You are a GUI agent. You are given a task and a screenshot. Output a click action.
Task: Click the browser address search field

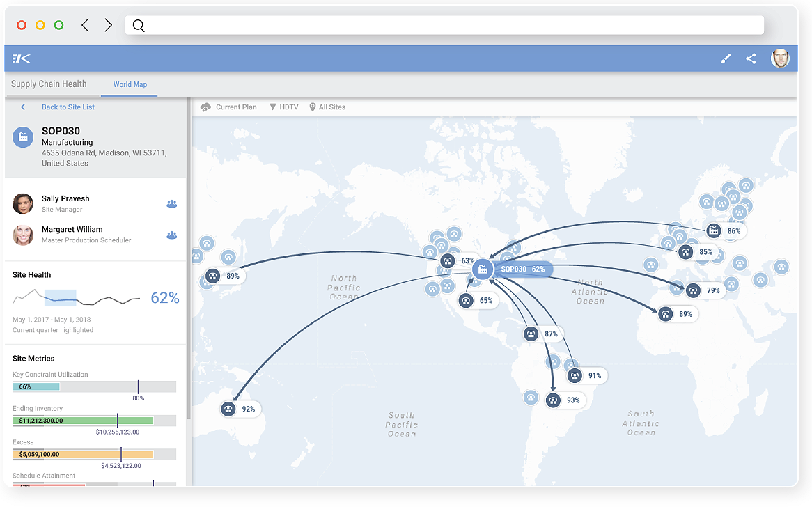pyautogui.click(x=446, y=26)
